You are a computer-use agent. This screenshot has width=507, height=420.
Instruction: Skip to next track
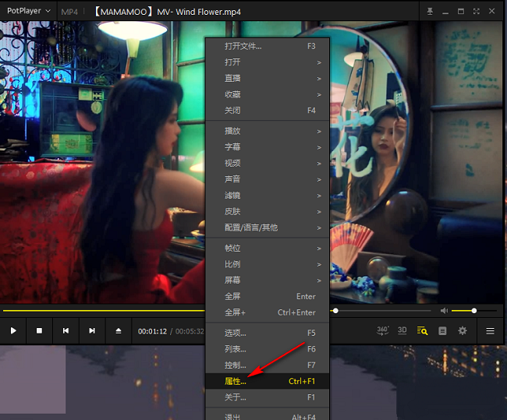tap(92, 331)
